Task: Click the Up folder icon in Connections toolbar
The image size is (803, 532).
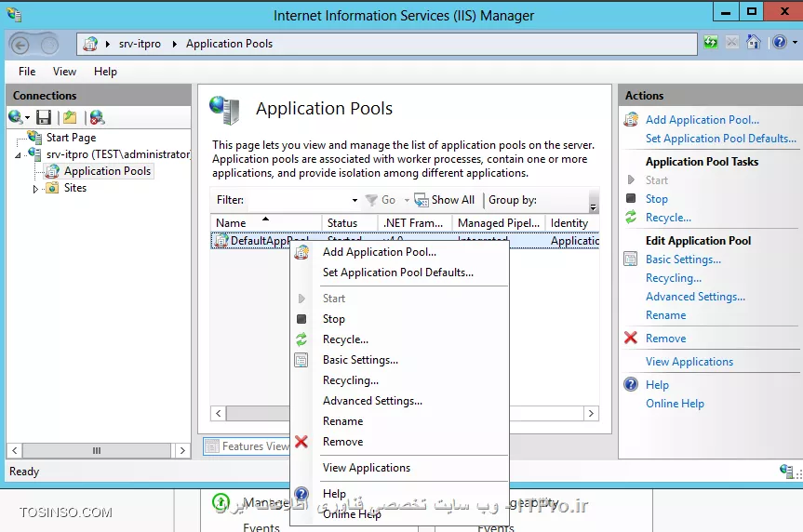Action: click(70, 117)
